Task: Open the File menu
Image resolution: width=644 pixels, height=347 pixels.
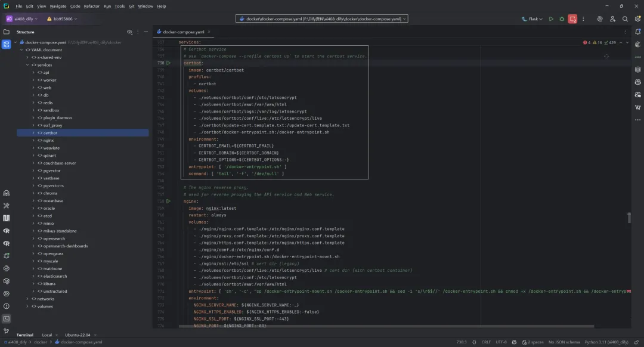Action: coord(19,6)
